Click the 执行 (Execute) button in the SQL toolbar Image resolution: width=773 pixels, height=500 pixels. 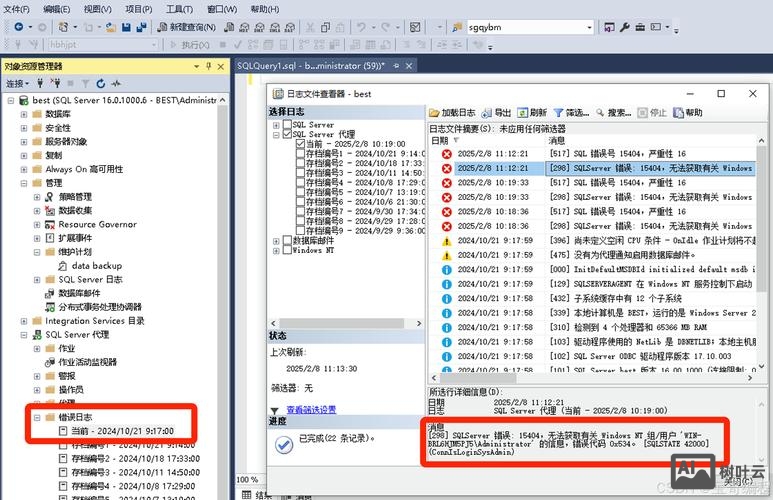click(x=190, y=45)
